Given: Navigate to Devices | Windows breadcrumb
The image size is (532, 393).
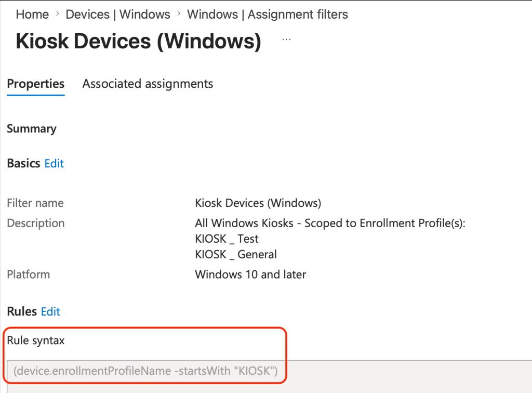Looking at the screenshot, I should click(x=118, y=15).
